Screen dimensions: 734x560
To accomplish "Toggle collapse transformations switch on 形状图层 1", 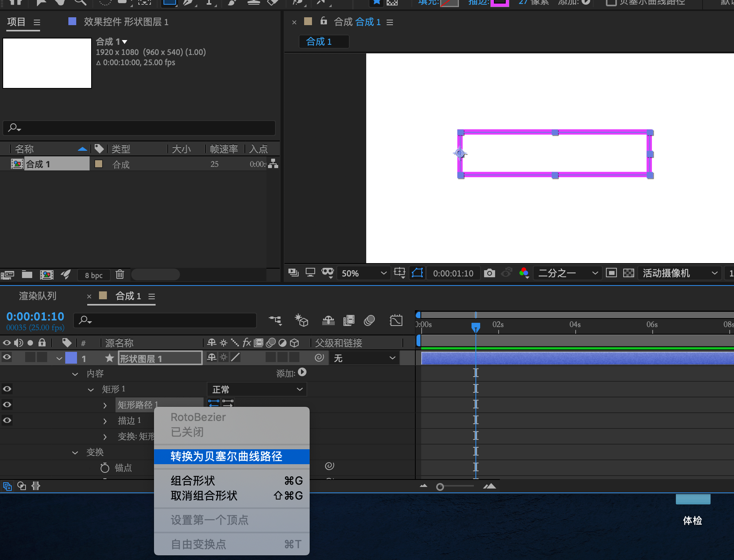I will tap(224, 357).
